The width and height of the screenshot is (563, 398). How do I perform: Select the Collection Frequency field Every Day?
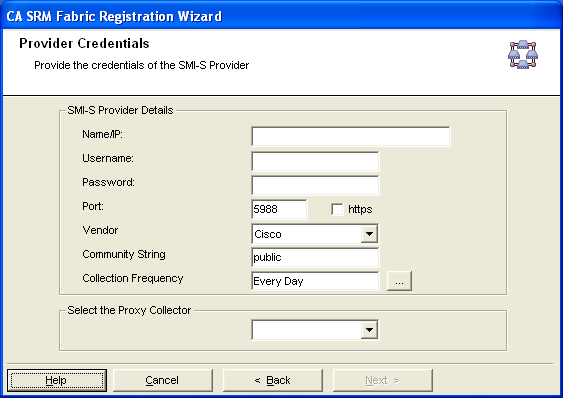315,281
